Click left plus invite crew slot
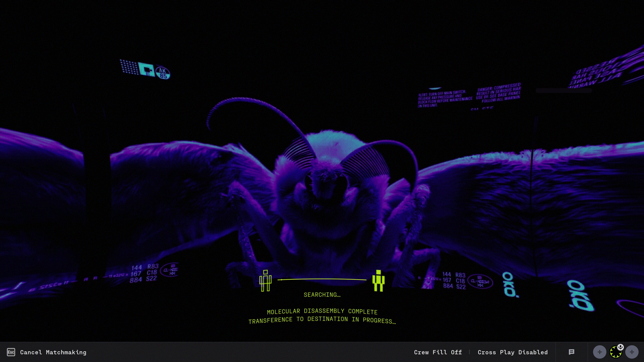Viewport: 644px width, 362px height. click(600, 352)
